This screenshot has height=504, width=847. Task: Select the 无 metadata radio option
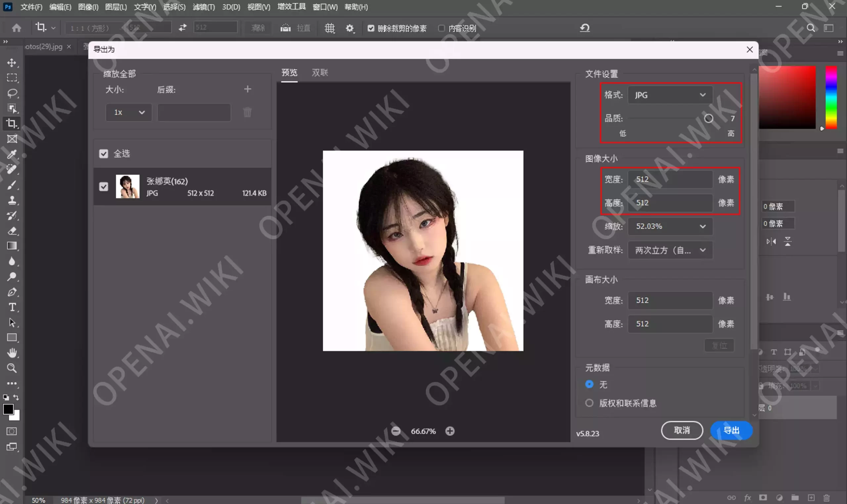pos(589,384)
